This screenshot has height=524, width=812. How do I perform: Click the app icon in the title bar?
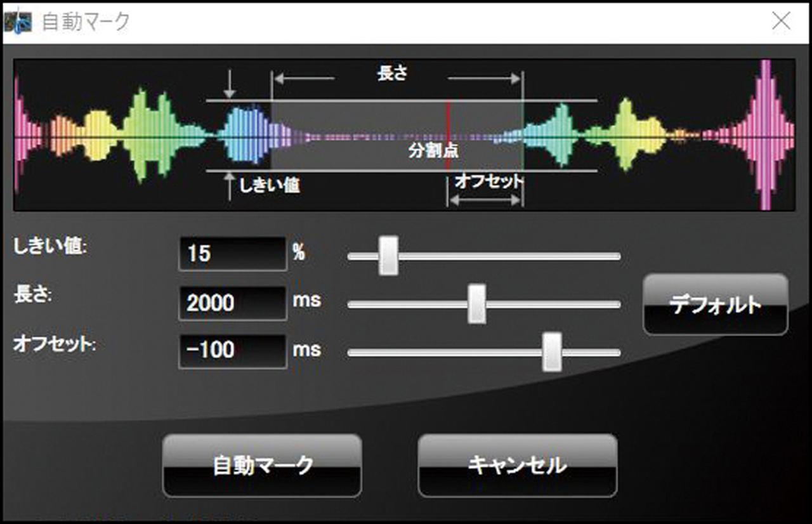pos(17,22)
